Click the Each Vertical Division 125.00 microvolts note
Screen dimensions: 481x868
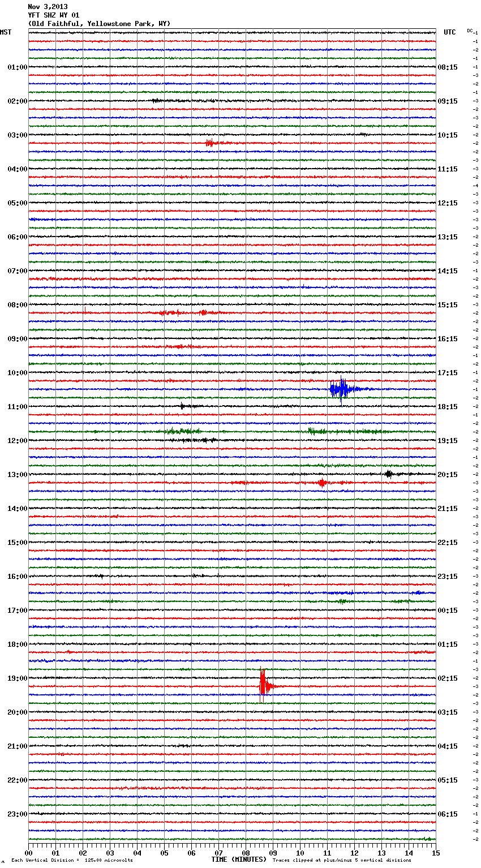point(72,861)
